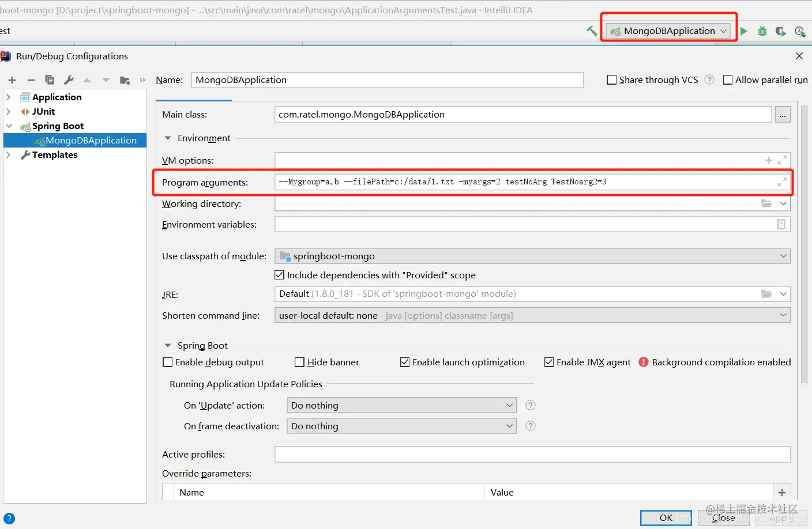The height and width of the screenshot is (529, 812).
Task: Expand the Templates tree node
Action: pyautogui.click(x=9, y=154)
